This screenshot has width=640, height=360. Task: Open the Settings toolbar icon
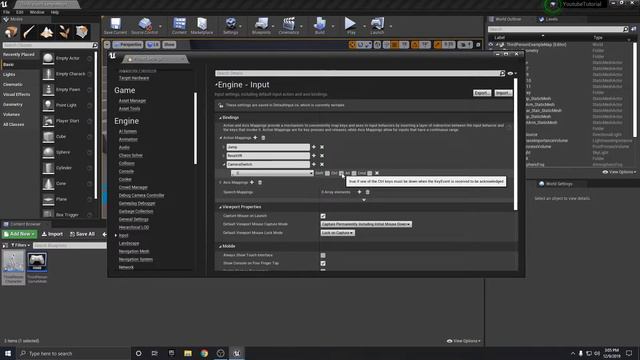tap(231, 26)
